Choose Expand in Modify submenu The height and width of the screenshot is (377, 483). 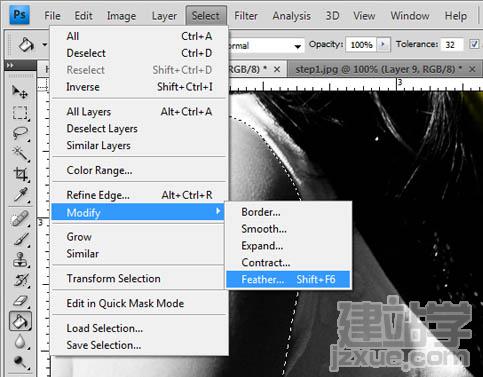[x=288, y=246]
